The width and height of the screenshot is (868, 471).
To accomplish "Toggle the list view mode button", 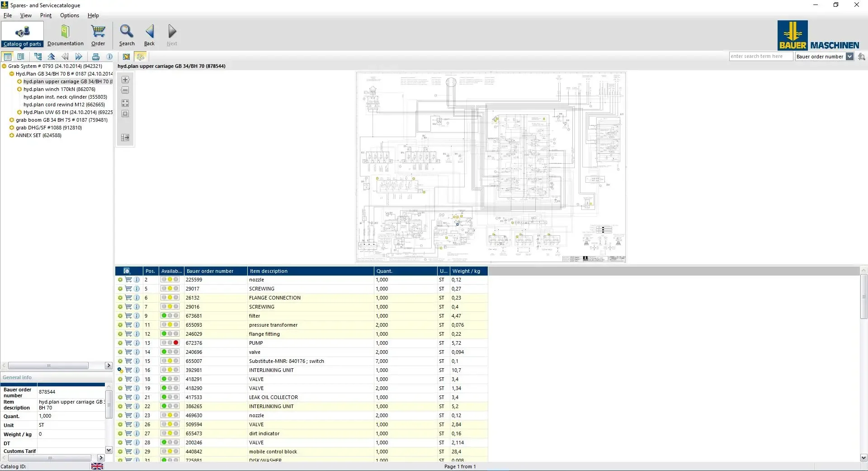I will click(8, 57).
